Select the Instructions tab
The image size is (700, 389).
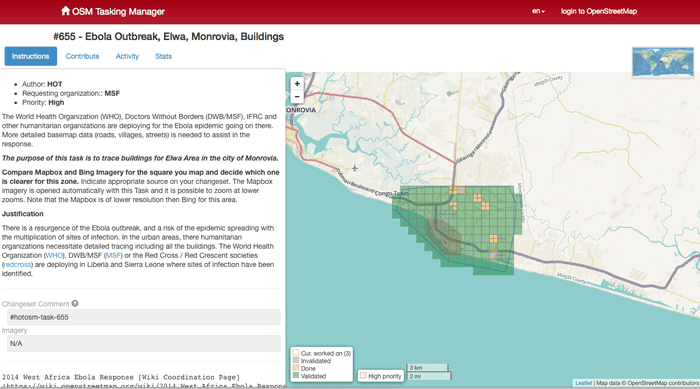[30, 56]
